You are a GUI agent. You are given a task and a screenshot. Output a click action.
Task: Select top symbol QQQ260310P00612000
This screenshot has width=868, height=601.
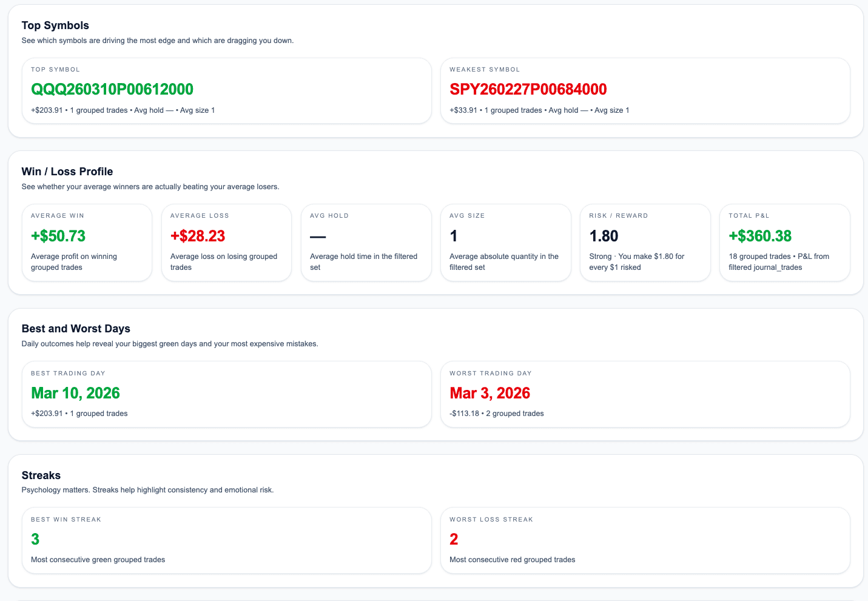click(x=112, y=89)
